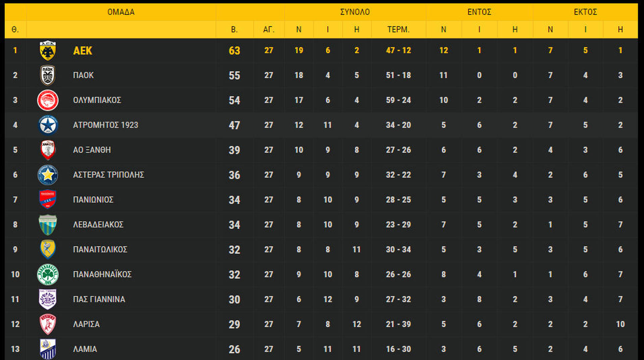Click the Αστέρας Τρίπολης star crest
Screen dimensions: 644x360
tap(48, 175)
